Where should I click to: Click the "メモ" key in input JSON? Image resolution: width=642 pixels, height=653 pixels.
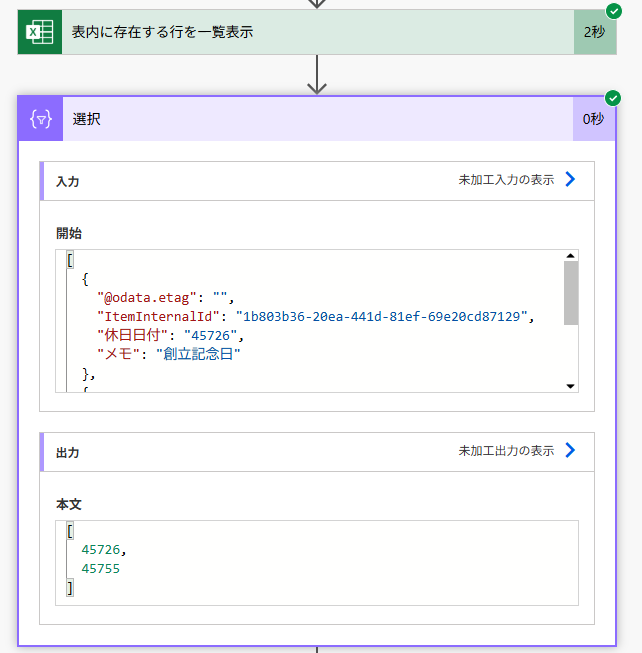[x=118, y=354]
